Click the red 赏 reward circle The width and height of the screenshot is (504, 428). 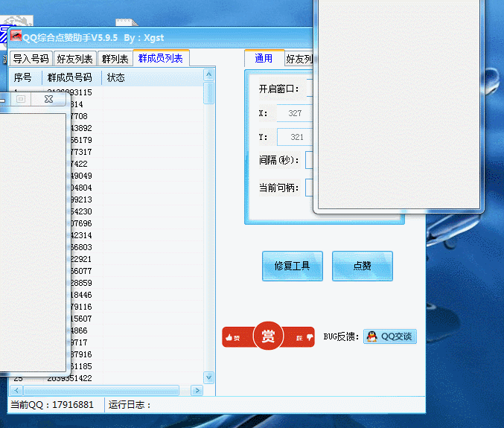click(x=268, y=336)
